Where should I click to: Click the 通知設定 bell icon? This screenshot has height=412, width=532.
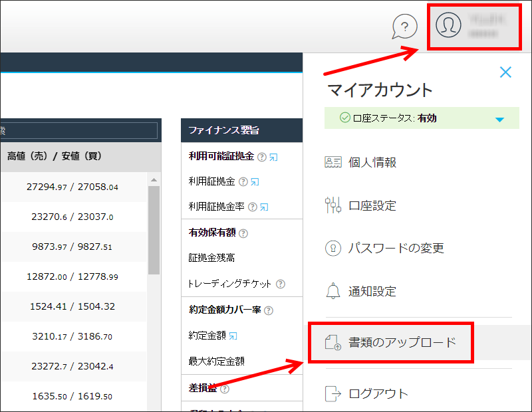[332, 291]
